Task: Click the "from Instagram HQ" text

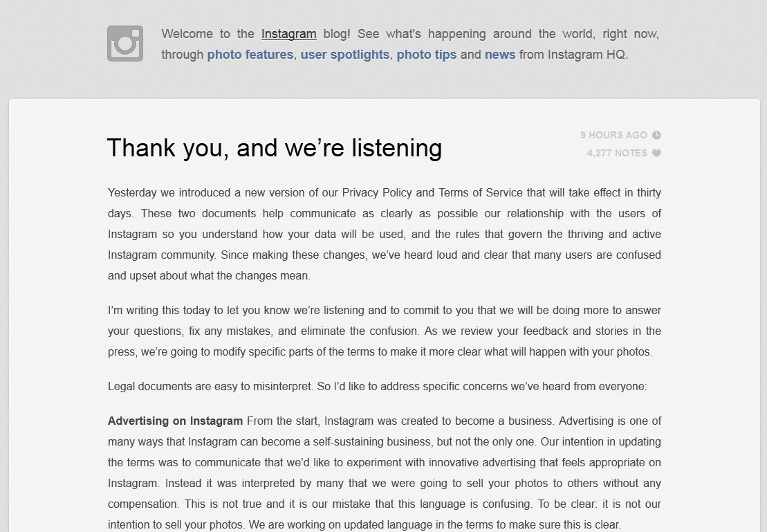Action: 573,54
